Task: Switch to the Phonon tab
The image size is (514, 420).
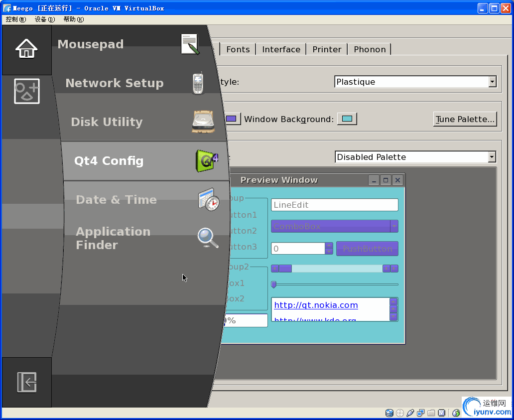Action: coord(370,49)
